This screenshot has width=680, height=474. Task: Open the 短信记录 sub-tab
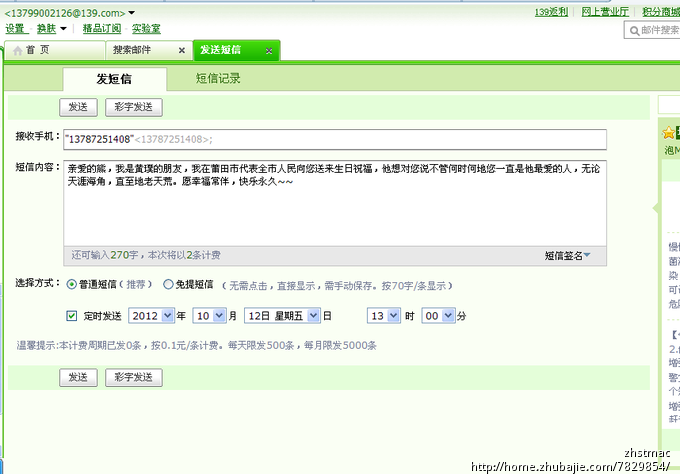[218, 78]
